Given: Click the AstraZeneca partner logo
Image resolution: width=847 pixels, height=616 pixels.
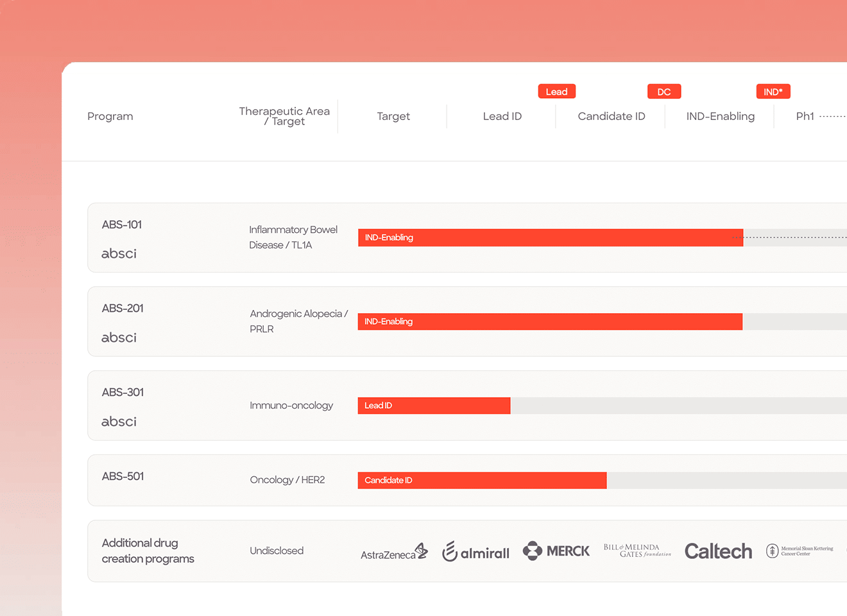Looking at the screenshot, I should click(x=394, y=551).
